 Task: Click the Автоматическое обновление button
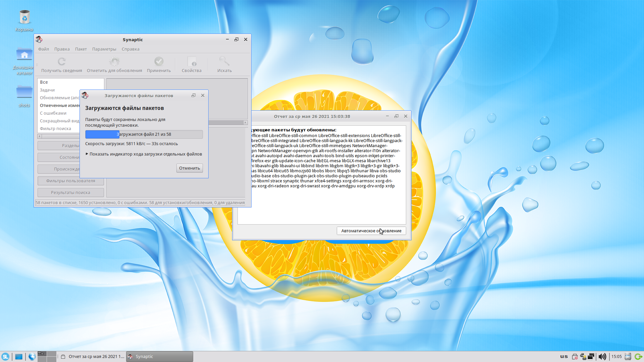pos(371,231)
